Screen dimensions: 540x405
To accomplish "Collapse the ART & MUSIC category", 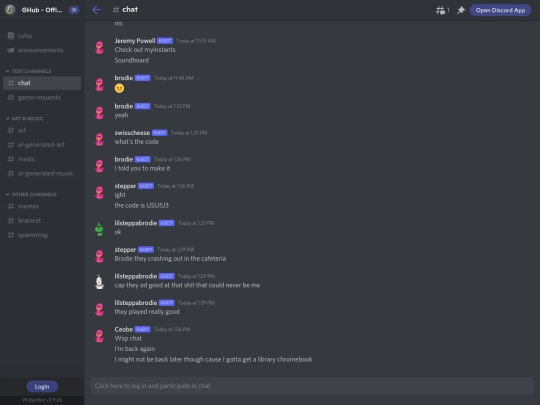I will (24, 118).
